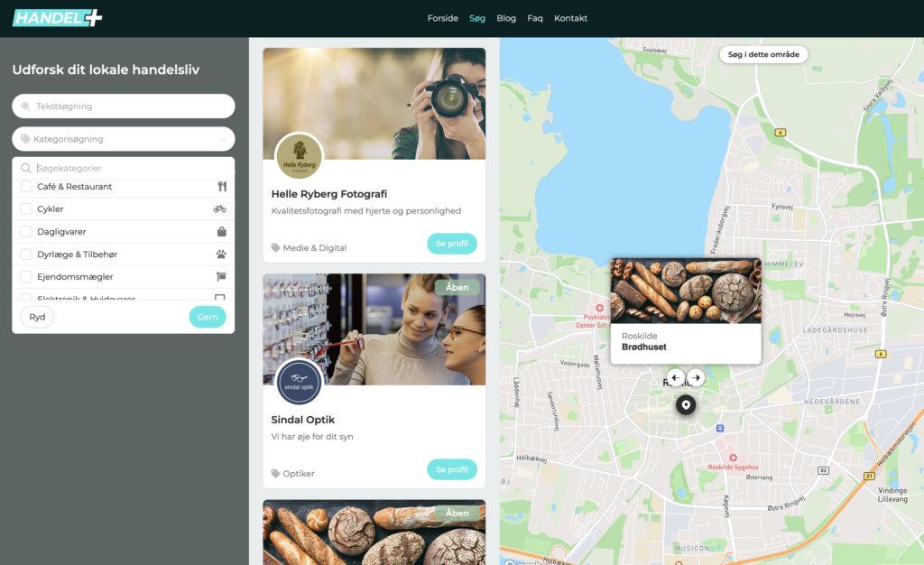
Task: Go to previous map popup arrow
Action: click(676, 377)
